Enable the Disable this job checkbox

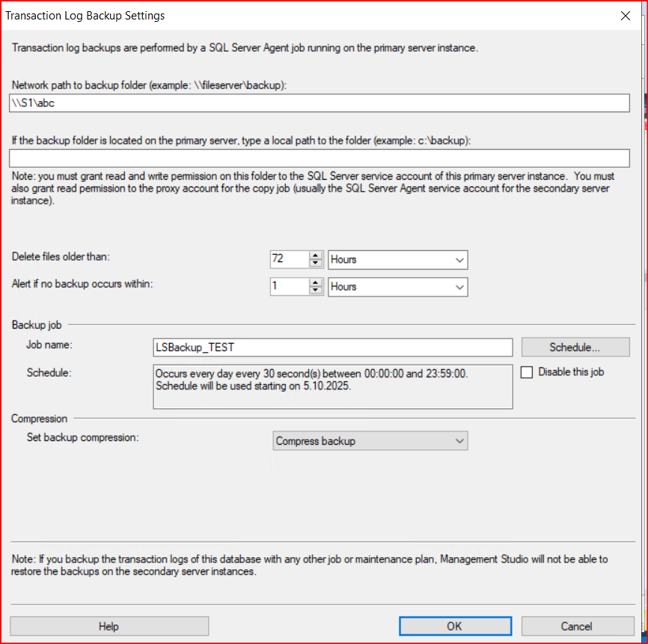pos(527,372)
